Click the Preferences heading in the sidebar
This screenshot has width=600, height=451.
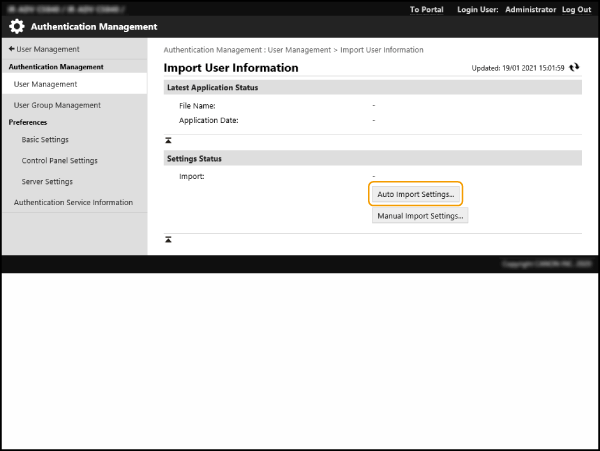click(x=28, y=122)
